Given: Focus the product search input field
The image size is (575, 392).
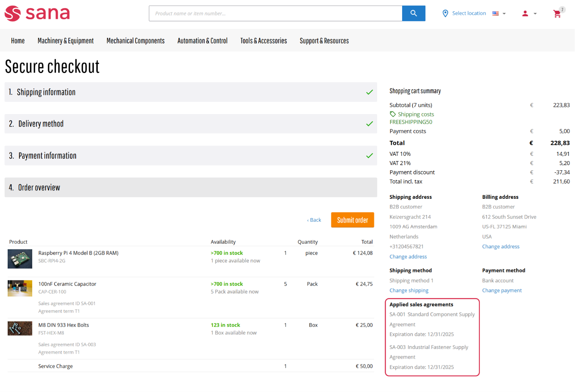Looking at the screenshot, I should pos(275,13).
